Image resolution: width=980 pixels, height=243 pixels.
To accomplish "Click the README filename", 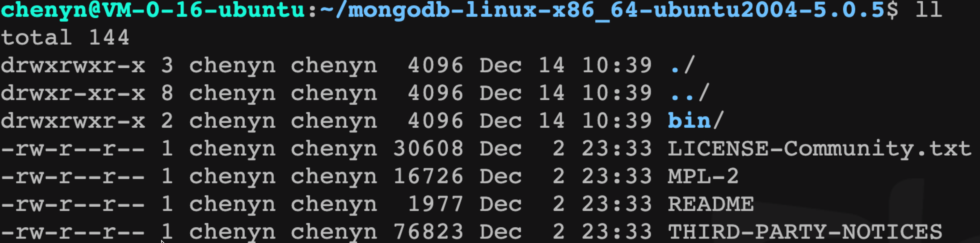I will pyautogui.click(x=711, y=204).
